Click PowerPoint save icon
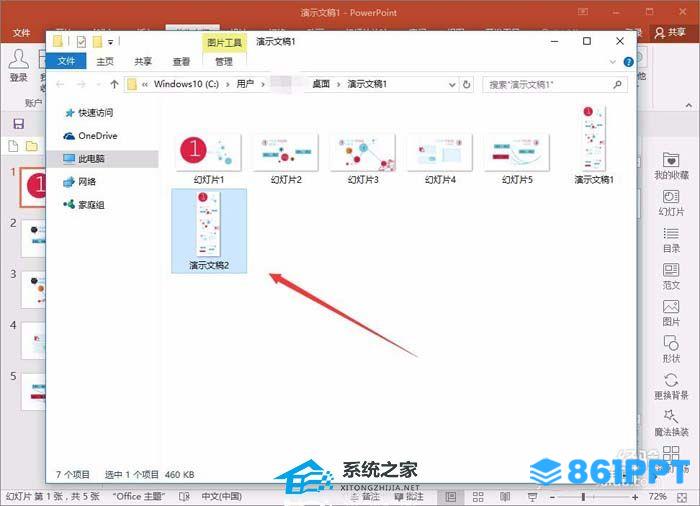The width and height of the screenshot is (700, 506). pyautogui.click(x=18, y=124)
